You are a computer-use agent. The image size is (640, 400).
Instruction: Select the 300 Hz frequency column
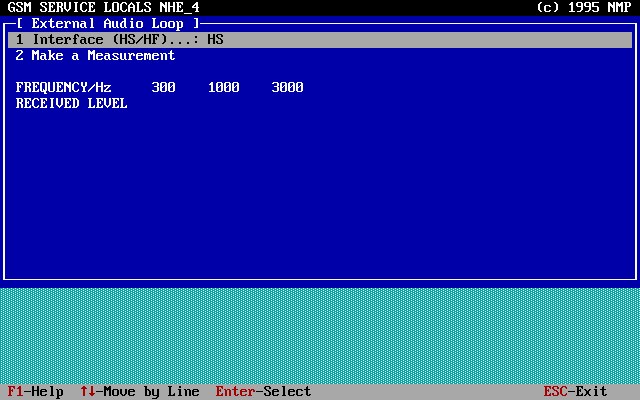tap(163, 88)
